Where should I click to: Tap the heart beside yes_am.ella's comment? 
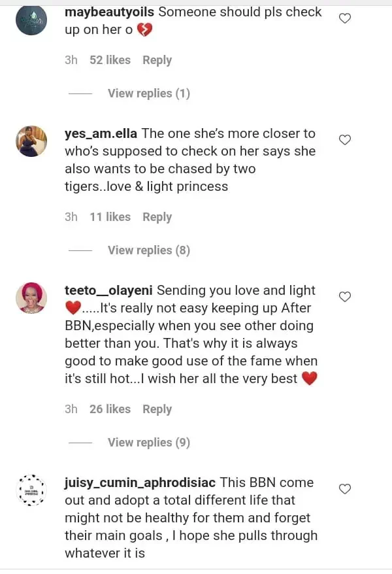coord(345,139)
